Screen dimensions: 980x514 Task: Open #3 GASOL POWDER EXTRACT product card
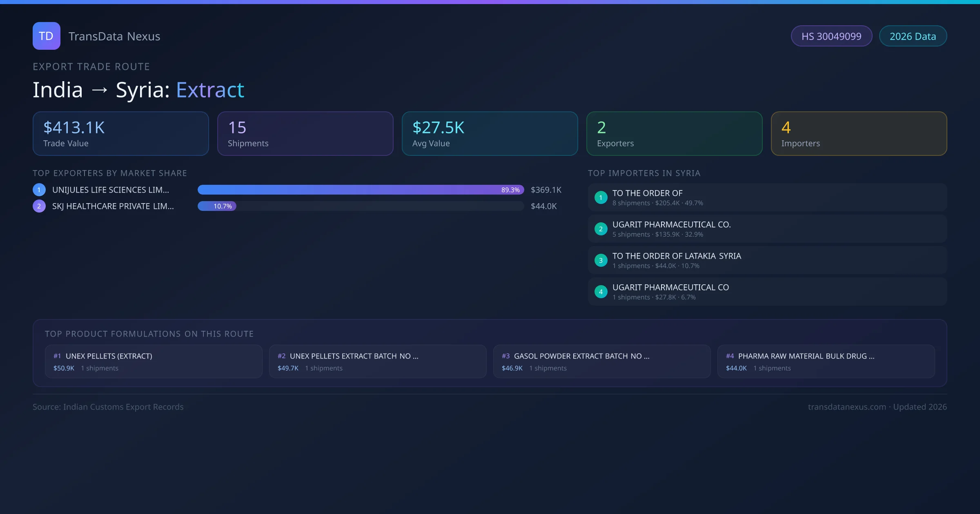[x=601, y=361]
